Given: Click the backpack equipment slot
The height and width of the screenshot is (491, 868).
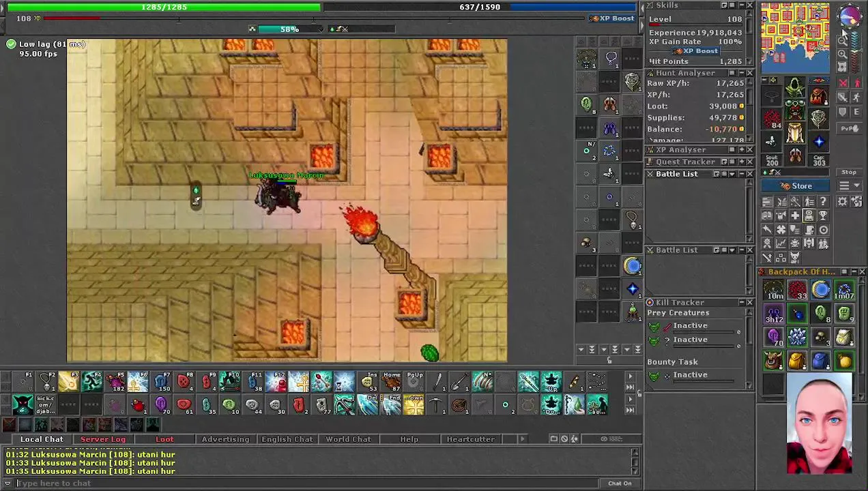Looking at the screenshot, I should click(x=819, y=96).
